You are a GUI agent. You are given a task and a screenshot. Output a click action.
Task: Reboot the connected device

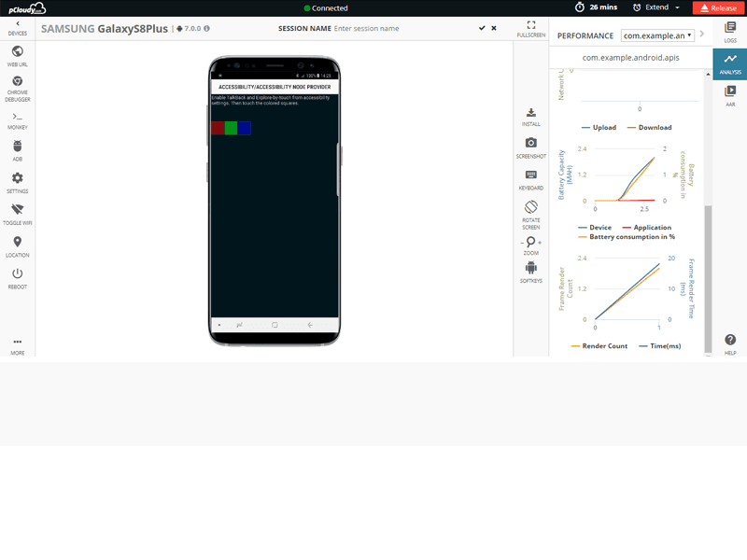coord(18,278)
